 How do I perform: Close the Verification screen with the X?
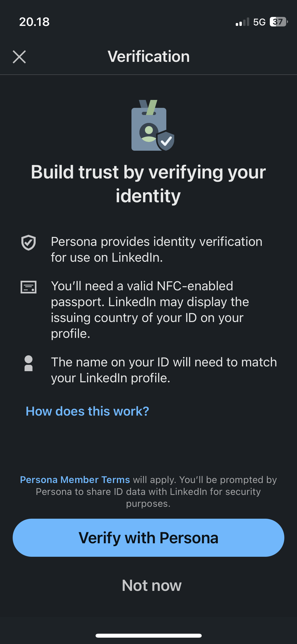[x=19, y=57]
